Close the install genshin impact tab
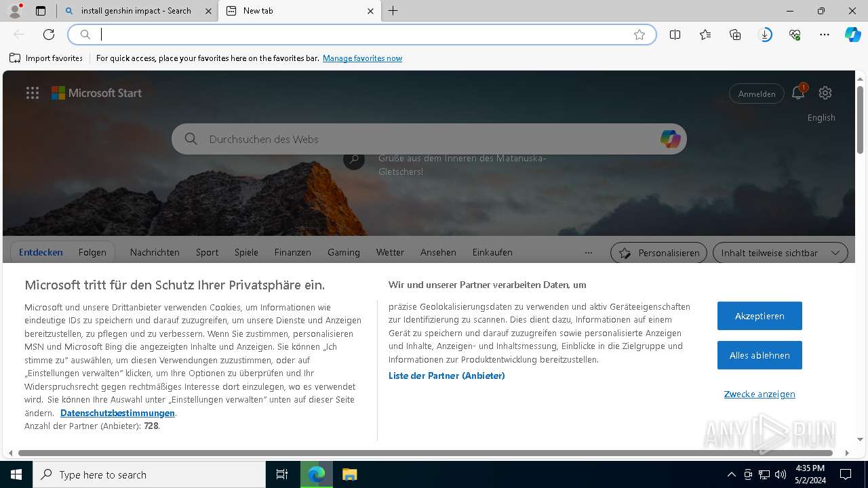868x488 pixels. 209,11
